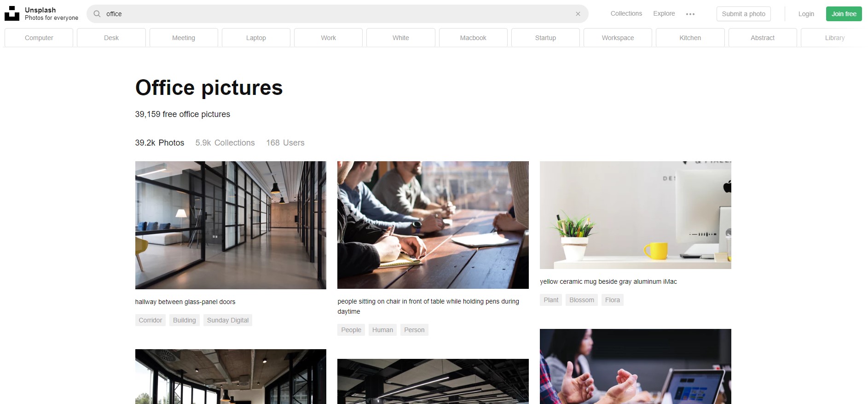Click the magnifier search icon
This screenshot has height=404, width=868.
click(97, 14)
